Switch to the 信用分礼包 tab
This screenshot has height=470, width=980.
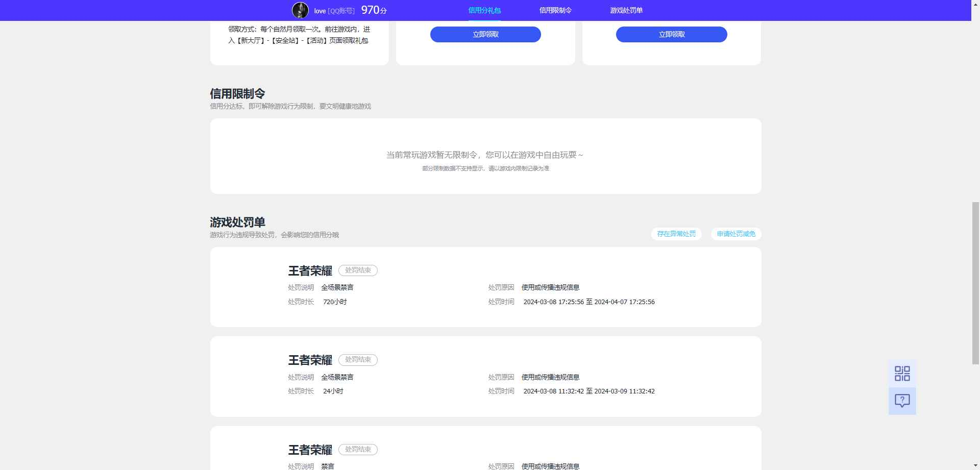pyautogui.click(x=484, y=10)
